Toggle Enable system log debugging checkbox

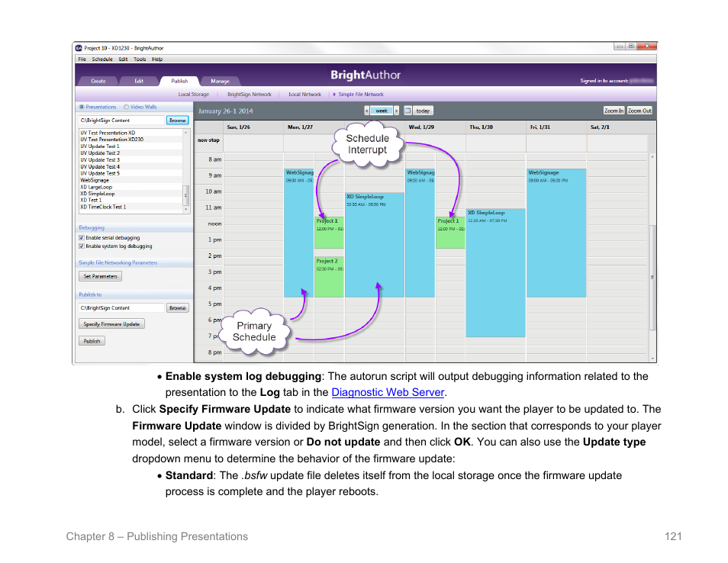[81, 246]
